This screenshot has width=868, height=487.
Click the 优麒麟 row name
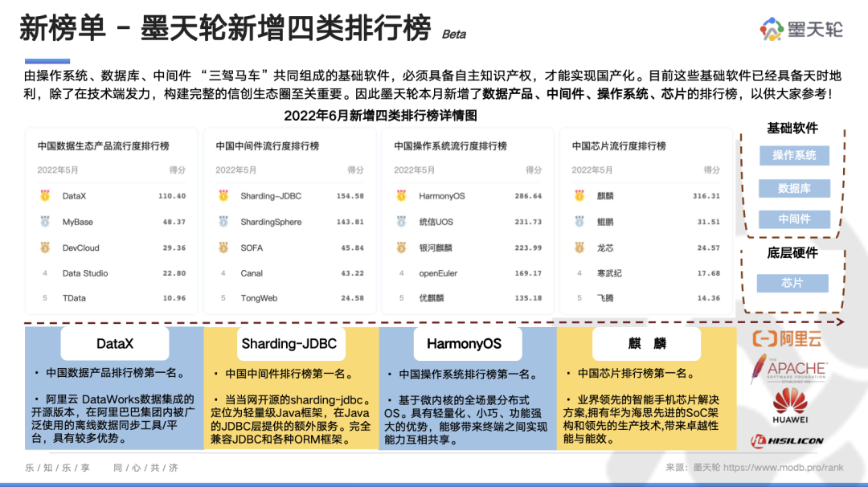[432, 298]
